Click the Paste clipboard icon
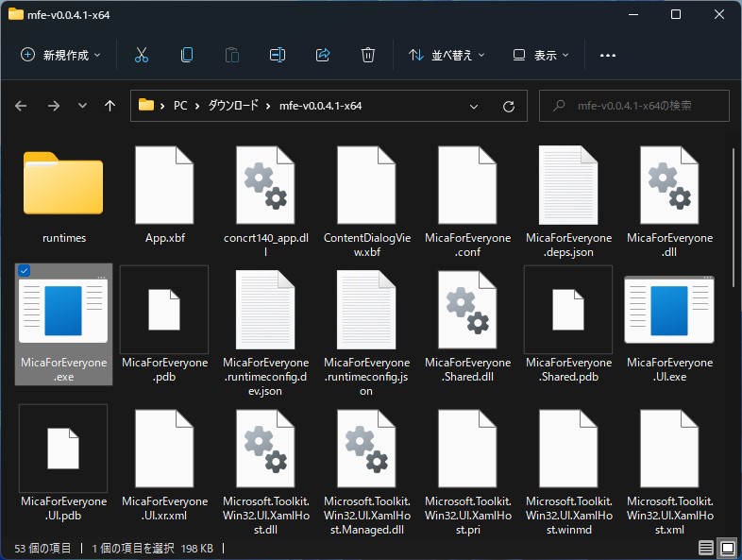742x560 pixels. (x=232, y=55)
